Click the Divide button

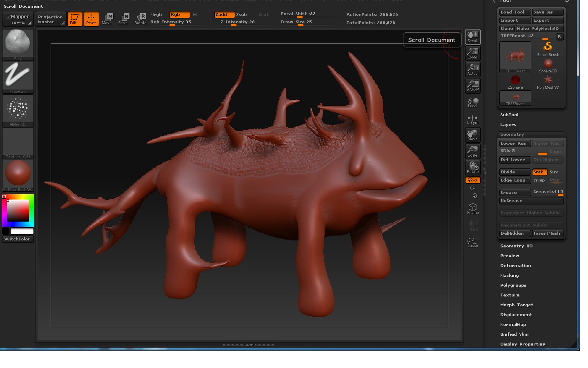(515, 172)
